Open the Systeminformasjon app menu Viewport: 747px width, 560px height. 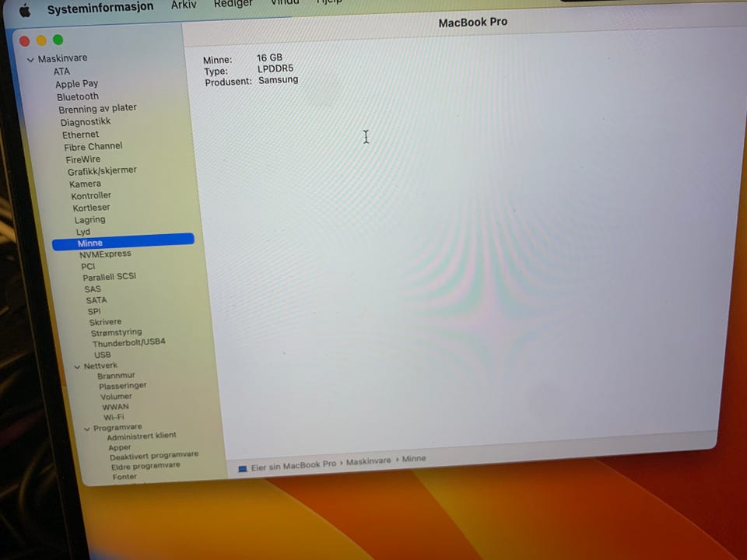100,7
